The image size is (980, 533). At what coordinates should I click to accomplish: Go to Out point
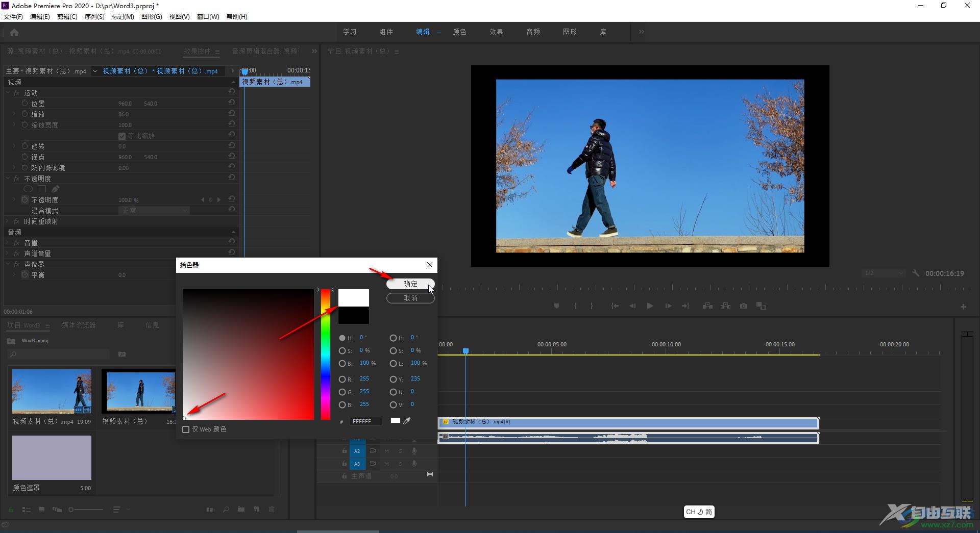(685, 306)
